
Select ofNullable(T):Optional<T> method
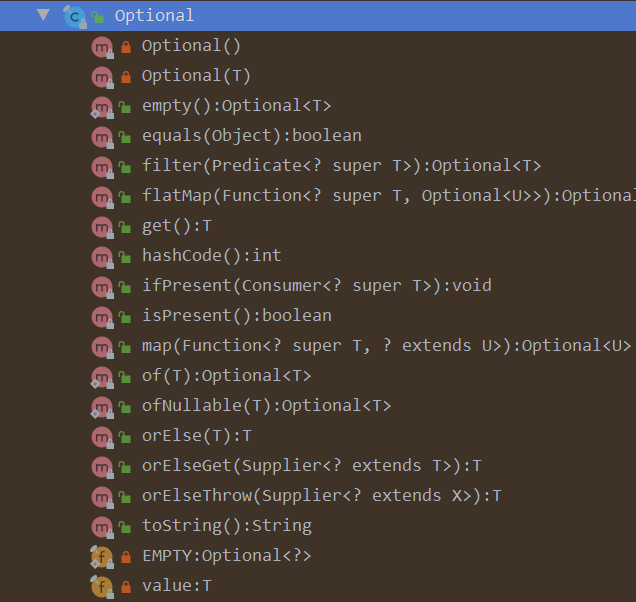pos(266,406)
